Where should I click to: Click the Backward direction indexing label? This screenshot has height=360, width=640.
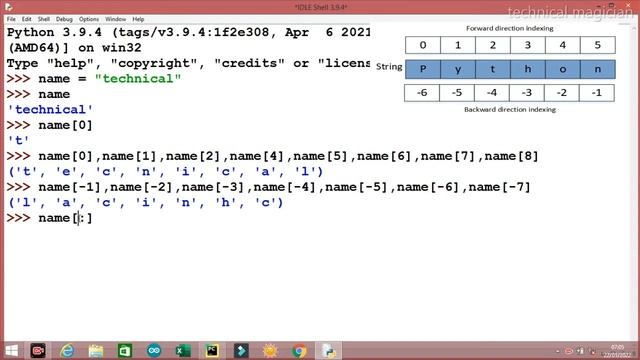tap(510, 109)
